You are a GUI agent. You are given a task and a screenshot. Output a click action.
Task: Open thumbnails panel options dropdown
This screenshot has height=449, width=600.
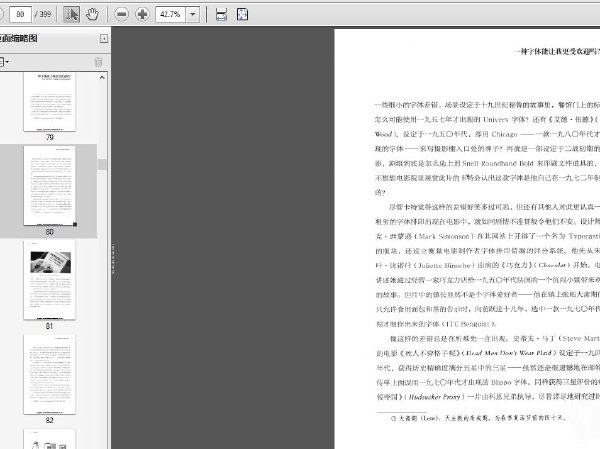[x=4, y=62]
